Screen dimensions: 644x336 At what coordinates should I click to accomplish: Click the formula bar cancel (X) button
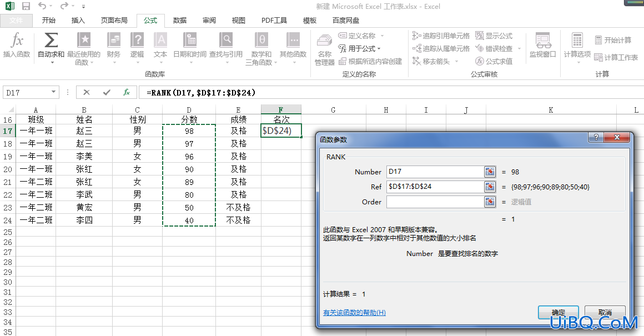coord(86,92)
